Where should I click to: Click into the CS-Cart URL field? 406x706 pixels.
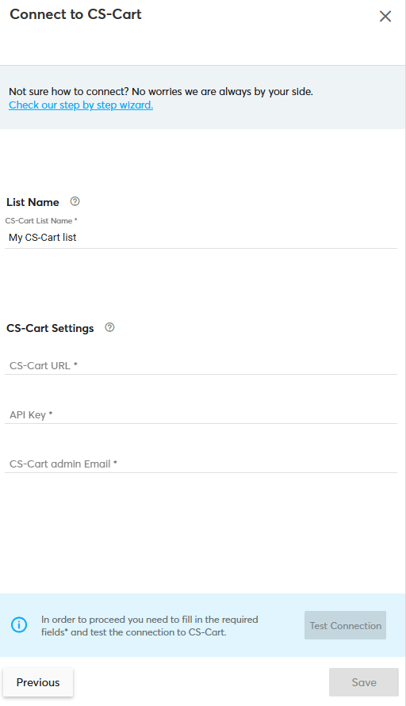(201, 365)
